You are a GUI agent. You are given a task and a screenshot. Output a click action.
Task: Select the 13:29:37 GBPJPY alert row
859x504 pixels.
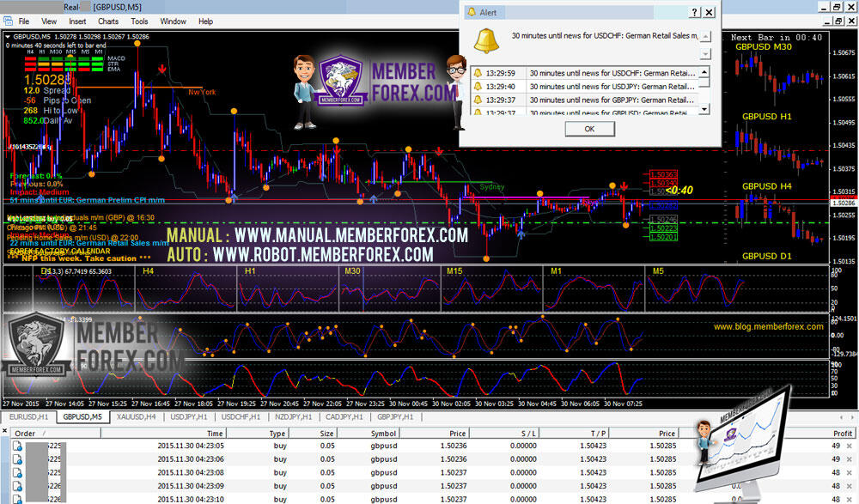[585, 100]
